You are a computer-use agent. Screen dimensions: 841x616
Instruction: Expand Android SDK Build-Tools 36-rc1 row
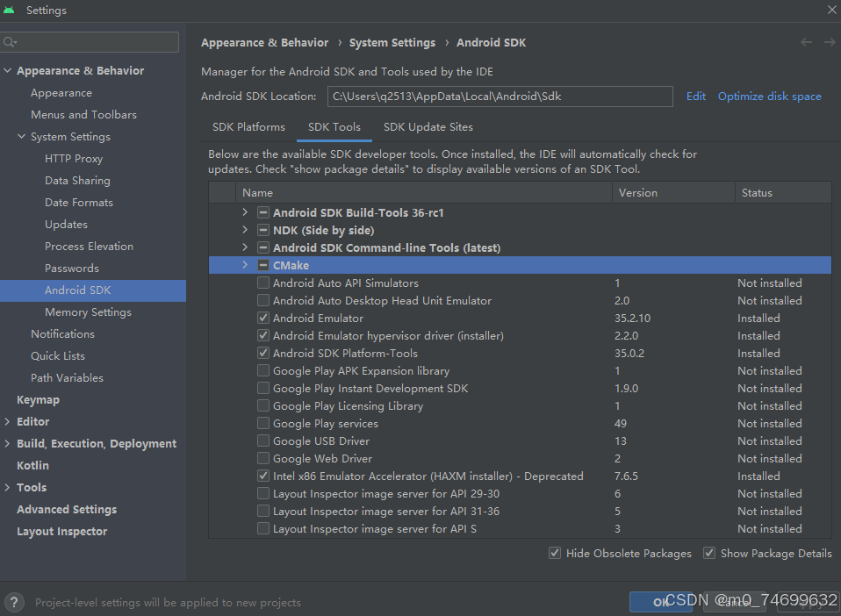(x=245, y=212)
